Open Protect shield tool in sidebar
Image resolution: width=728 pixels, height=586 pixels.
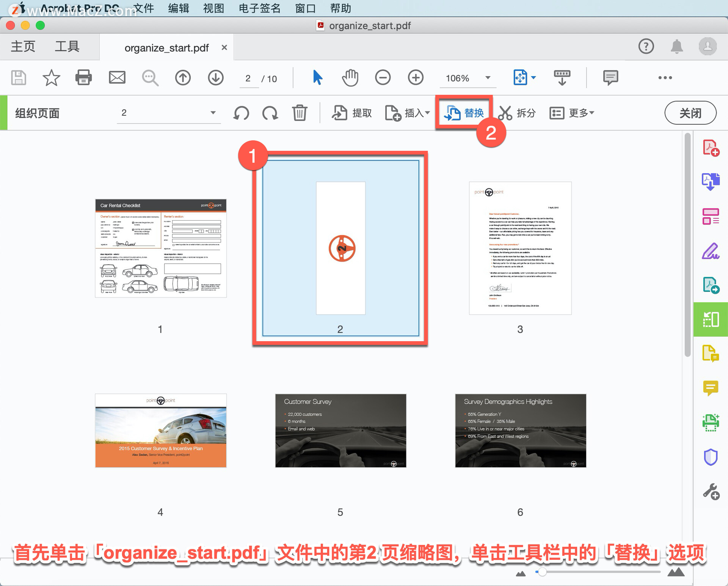click(711, 457)
